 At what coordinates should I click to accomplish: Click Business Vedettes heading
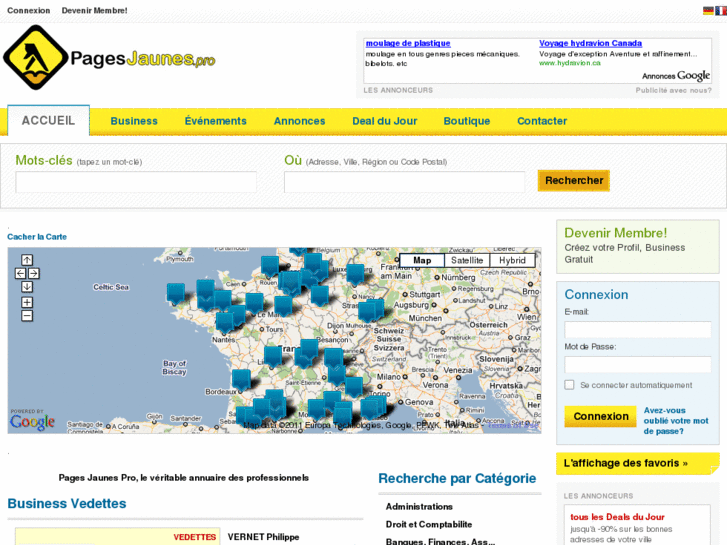(x=67, y=503)
